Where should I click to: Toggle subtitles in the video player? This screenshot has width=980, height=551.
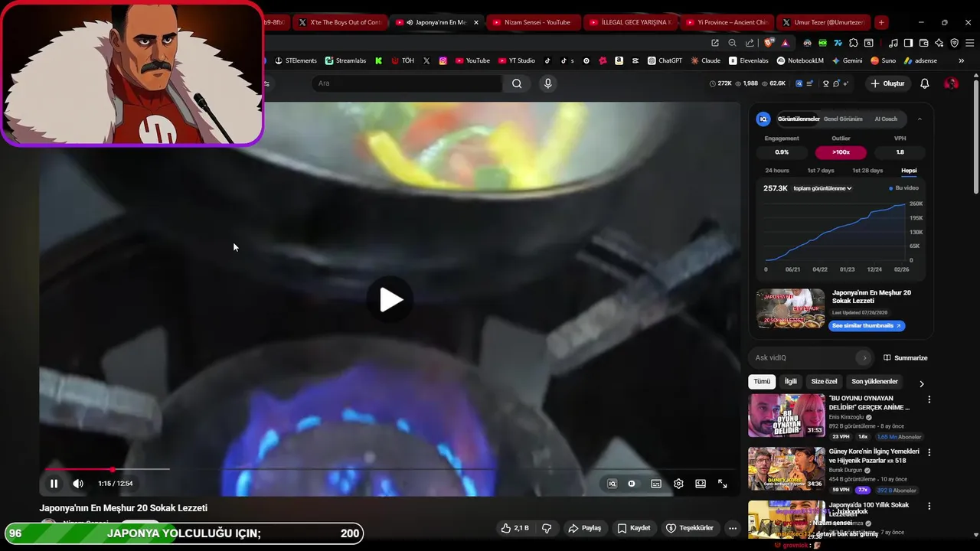coord(656,484)
